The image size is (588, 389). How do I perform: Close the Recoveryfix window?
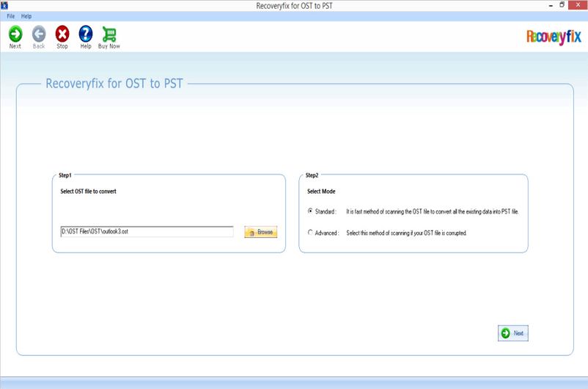[x=577, y=5]
